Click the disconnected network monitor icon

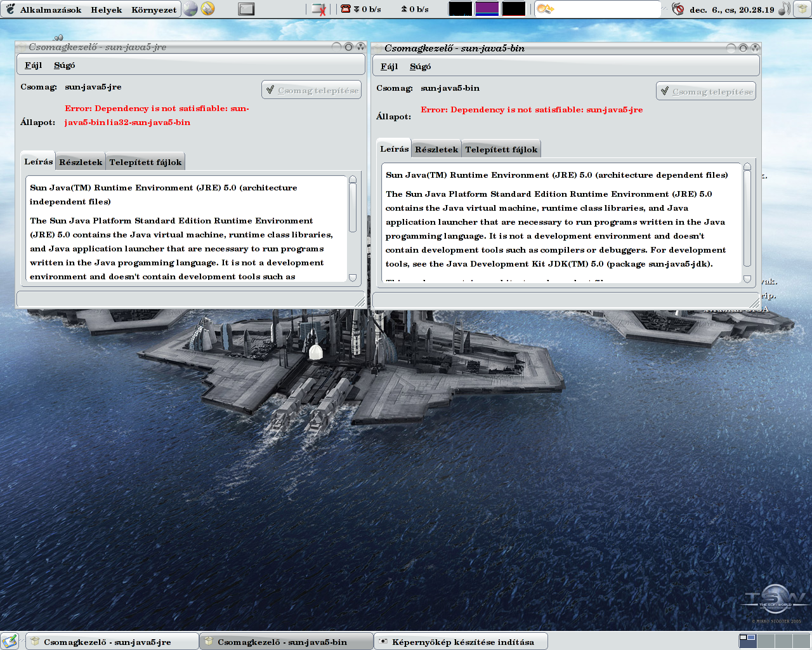tap(319, 9)
